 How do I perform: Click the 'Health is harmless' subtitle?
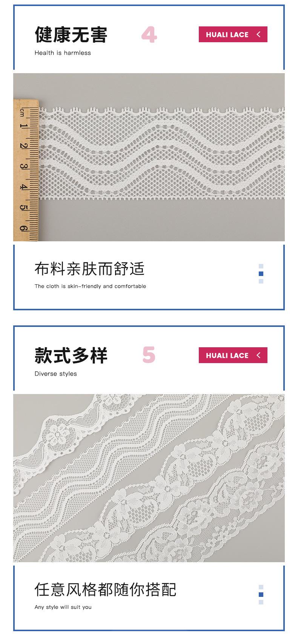tap(63, 53)
